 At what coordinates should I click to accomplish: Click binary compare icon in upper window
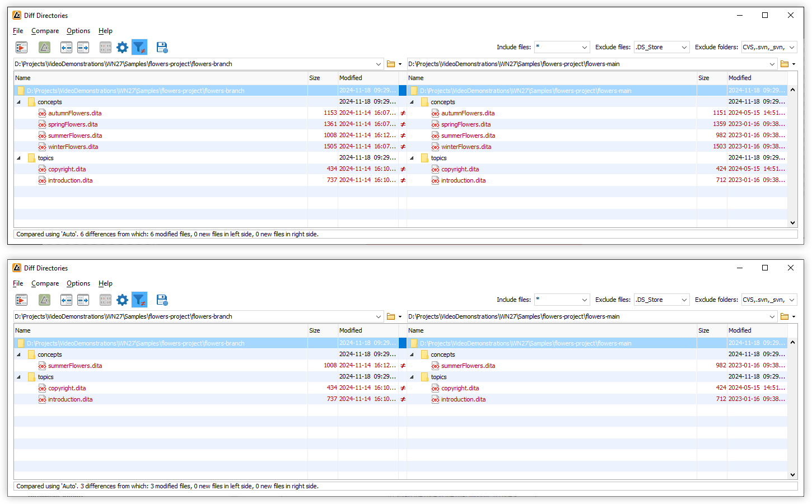coord(105,48)
